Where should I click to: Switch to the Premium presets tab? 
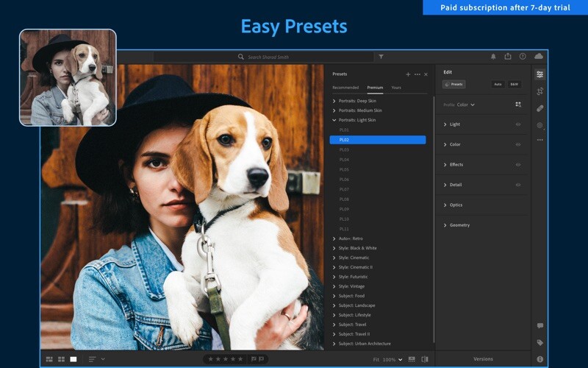tap(375, 88)
